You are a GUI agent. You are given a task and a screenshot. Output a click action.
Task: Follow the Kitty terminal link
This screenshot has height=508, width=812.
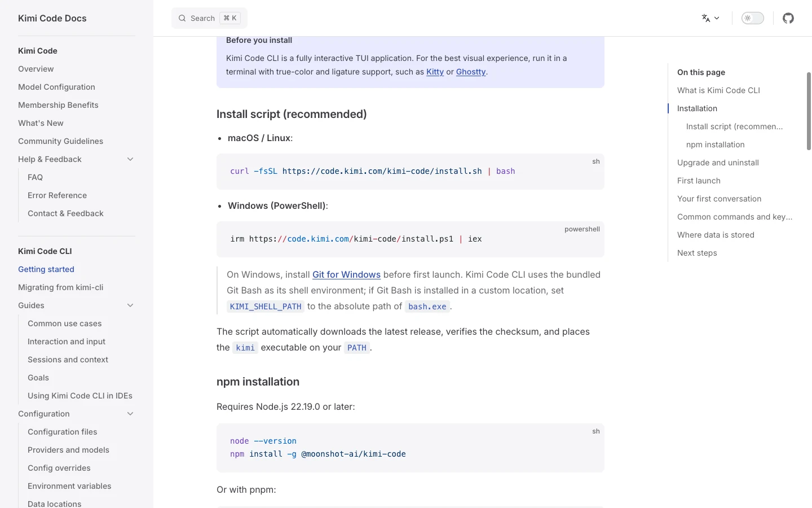tap(435, 72)
